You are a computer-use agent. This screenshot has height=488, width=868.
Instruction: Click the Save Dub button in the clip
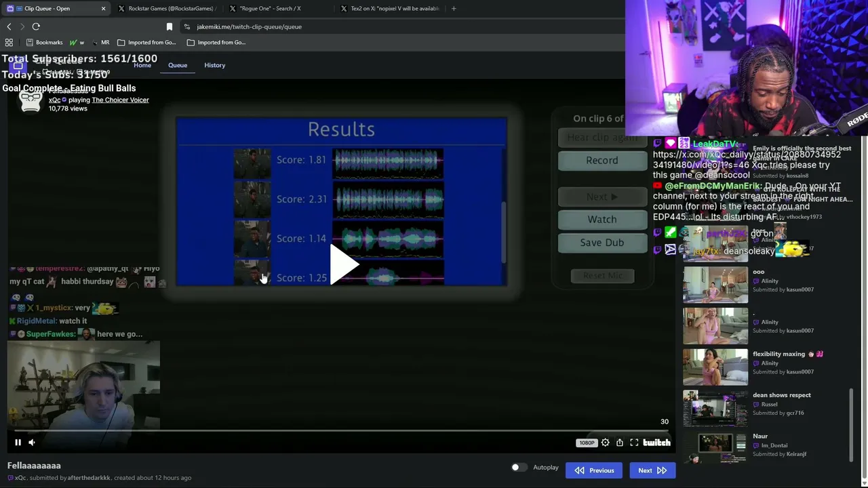(x=602, y=243)
